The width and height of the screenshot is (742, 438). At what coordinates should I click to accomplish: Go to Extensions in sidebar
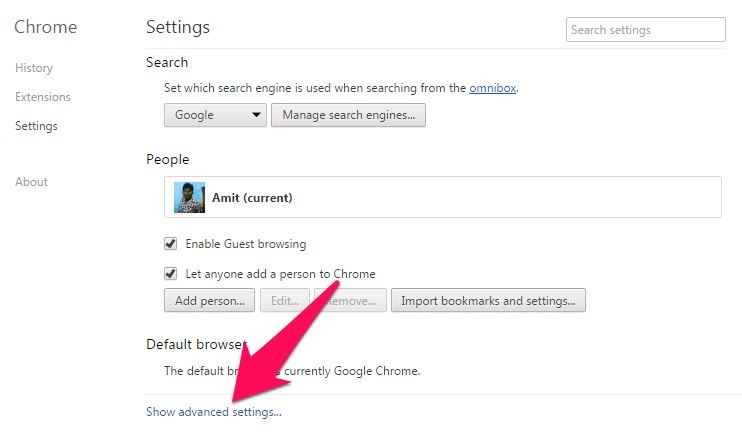tap(43, 96)
